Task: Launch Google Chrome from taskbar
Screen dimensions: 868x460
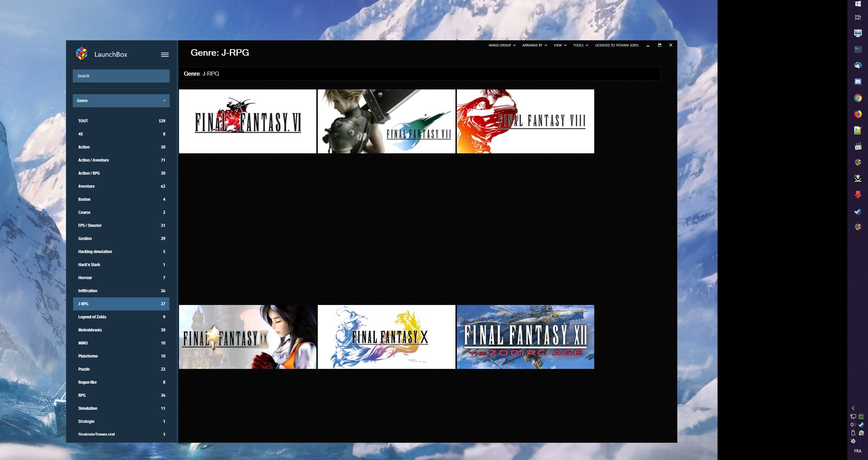Action: (858, 98)
